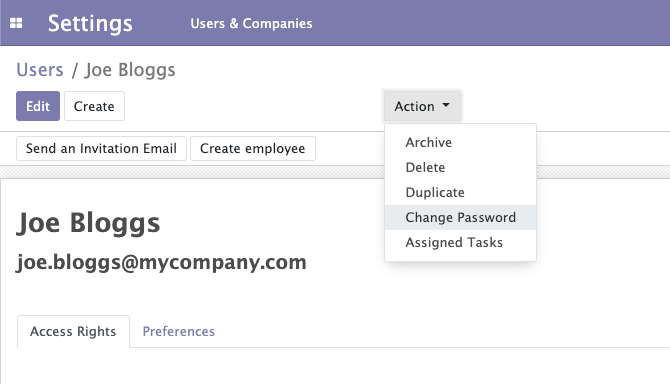Click Joe Bloggs in the breadcrumb
This screenshot has width=670, height=384.
tap(130, 70)
